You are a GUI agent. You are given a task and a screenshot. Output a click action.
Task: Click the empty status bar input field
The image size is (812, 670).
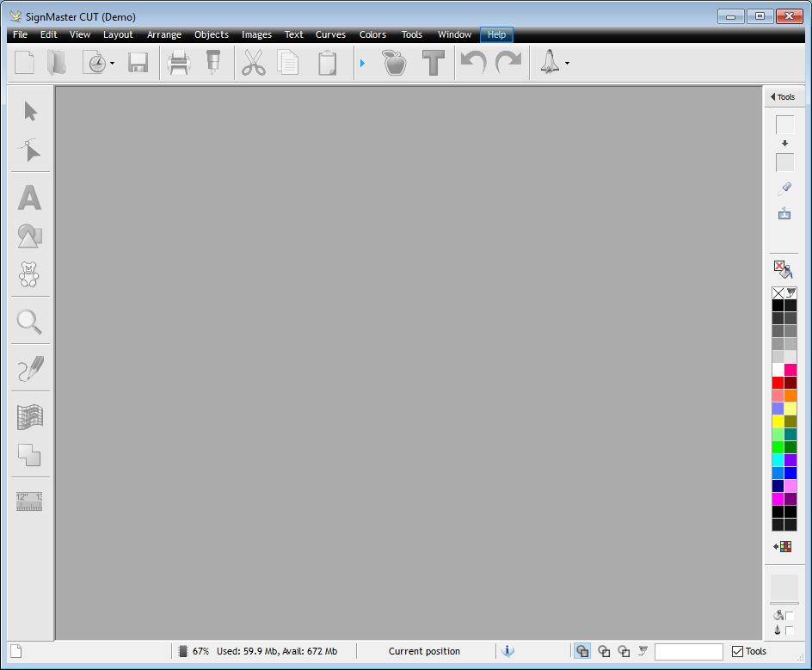click(x=689, y=651)
